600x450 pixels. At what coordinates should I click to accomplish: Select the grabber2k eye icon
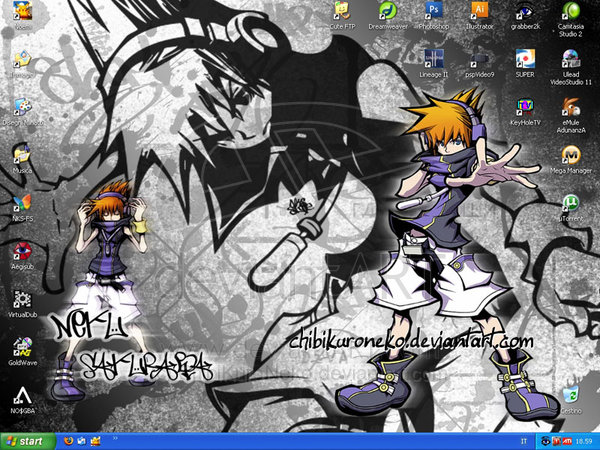(x=524, y=12)
